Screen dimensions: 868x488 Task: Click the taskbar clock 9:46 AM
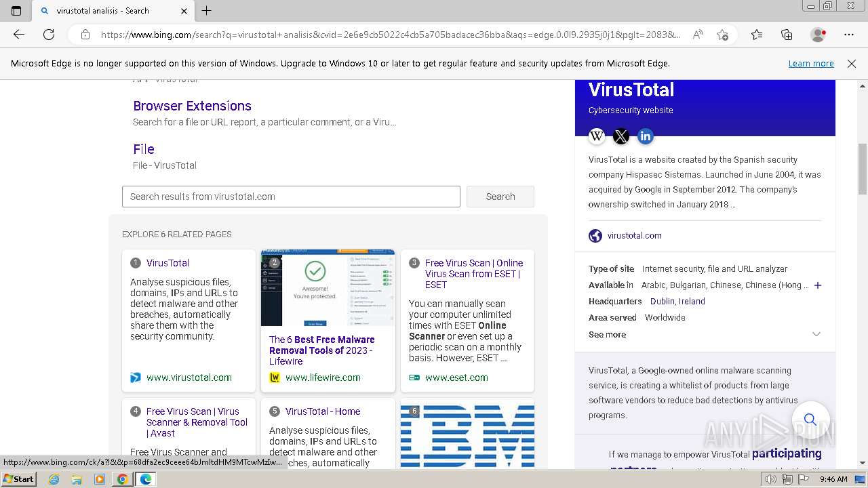point(833,479)
